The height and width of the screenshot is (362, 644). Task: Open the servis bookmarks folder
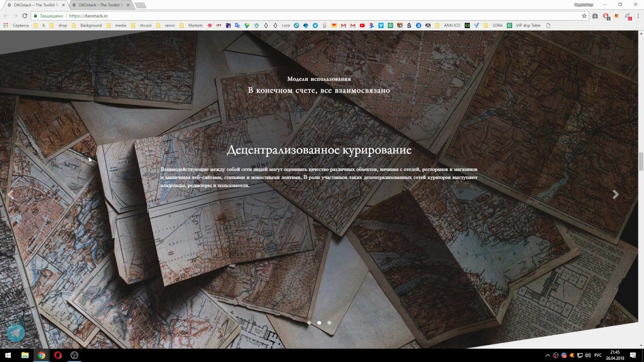click(166, 25)
